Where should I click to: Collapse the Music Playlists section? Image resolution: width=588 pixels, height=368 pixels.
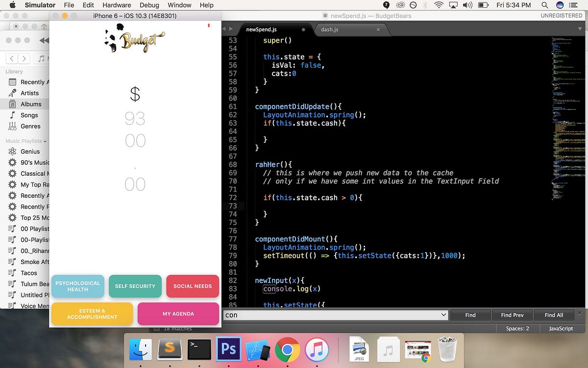(44, 141)
